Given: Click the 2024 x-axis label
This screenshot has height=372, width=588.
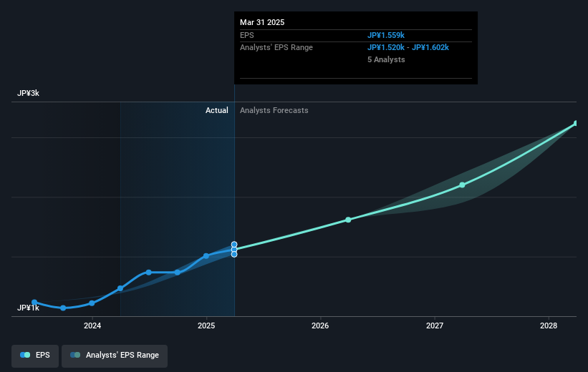Looking at the screenshot, I should 92,325.
